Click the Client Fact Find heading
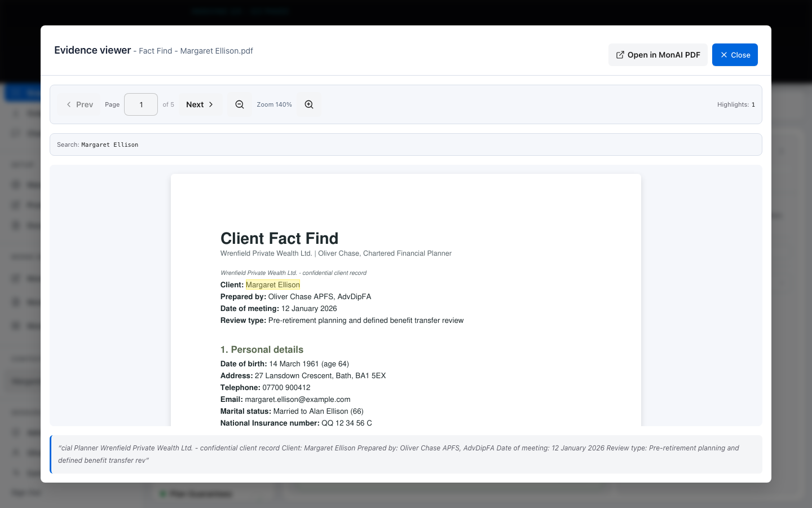 tap(279, 238)
